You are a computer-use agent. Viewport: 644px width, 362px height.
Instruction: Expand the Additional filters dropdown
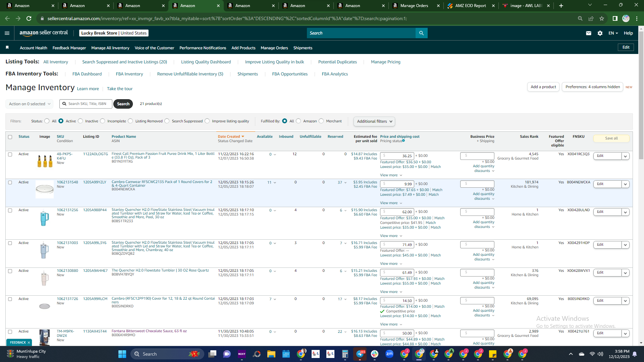click(374, 121)
